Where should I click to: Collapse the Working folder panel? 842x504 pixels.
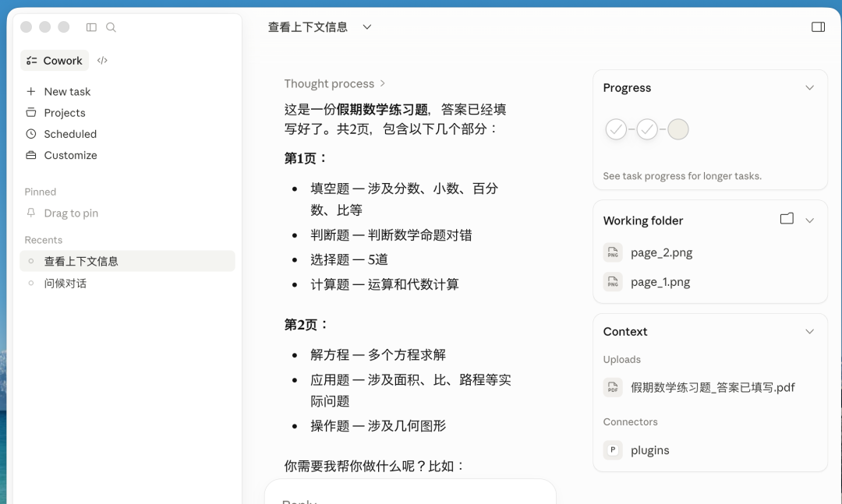pyautogui.click(x=809, y=220)
